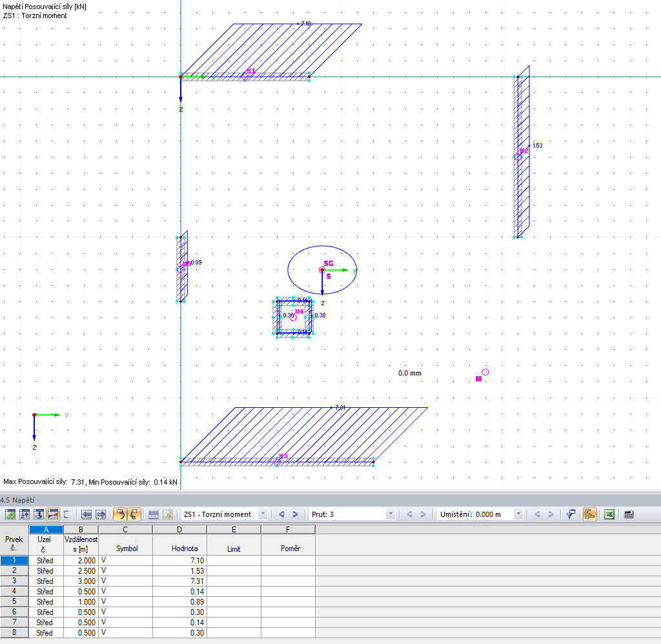Go to previous load case arrow
The height and width of the screenshot is (644, 661).
[281, 514]
